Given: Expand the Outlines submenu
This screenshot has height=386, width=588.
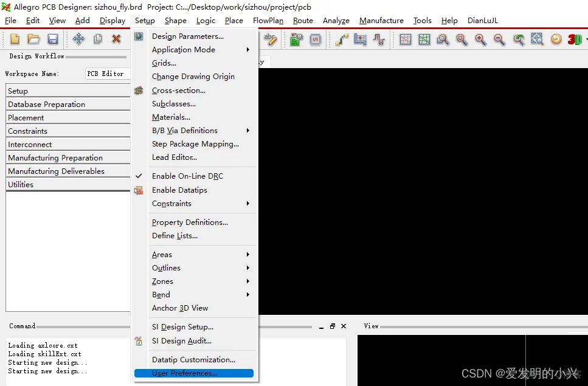Looking at the screenshot, I should [195, 268].
